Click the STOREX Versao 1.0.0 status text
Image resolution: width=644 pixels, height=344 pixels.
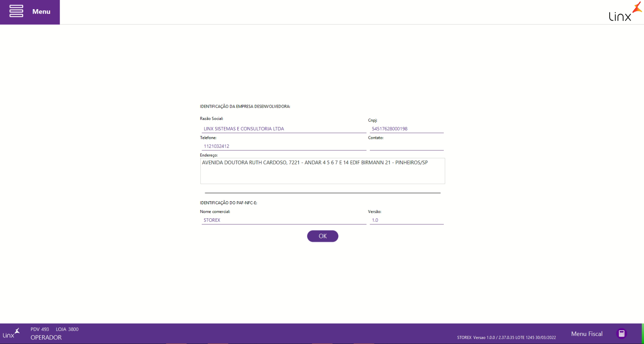[506, 338]
